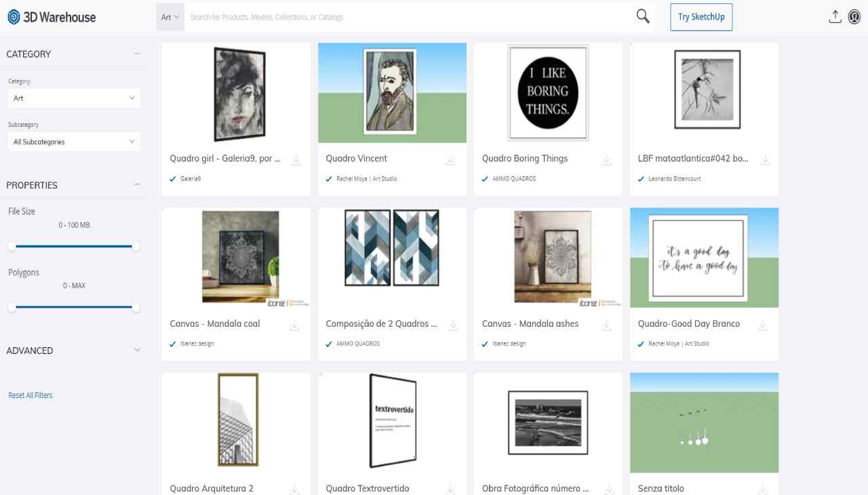Open the Art search scope dropdown

point(170,17)
